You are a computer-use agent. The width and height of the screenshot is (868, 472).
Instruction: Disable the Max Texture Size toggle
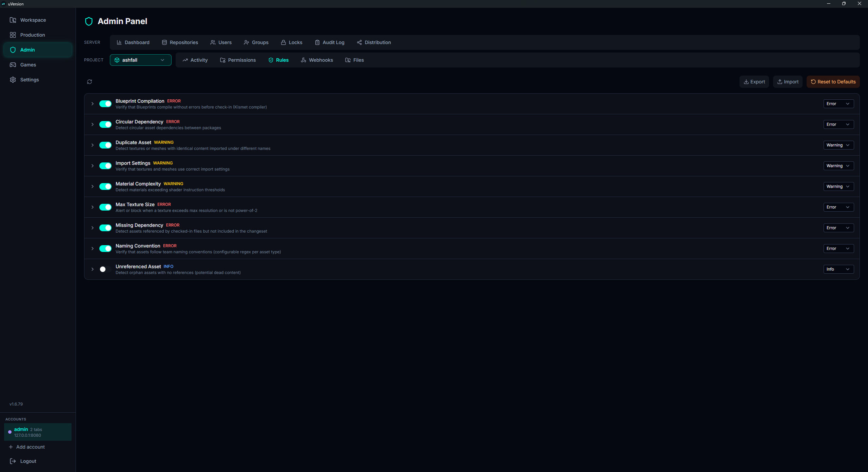pyautogui.click(x=105, y=207)
